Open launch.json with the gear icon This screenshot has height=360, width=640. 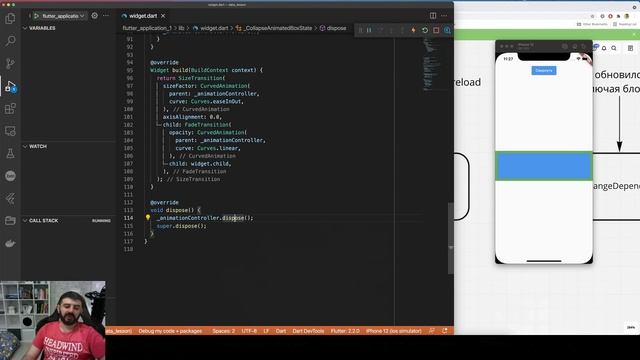coord(95,16)
